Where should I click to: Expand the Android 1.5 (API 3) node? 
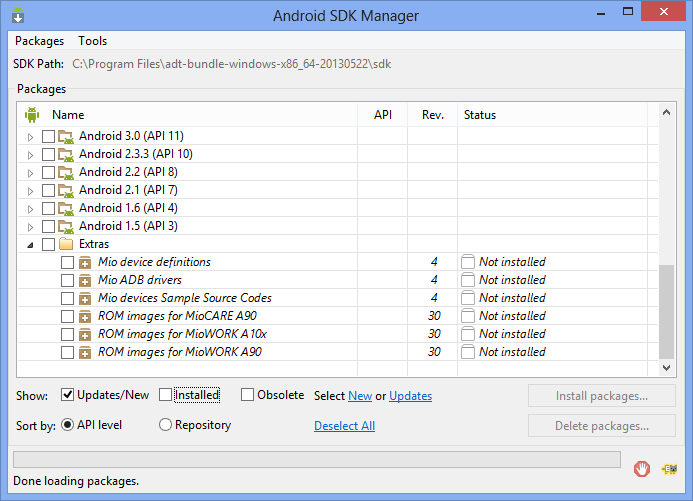tap(30, 227)
